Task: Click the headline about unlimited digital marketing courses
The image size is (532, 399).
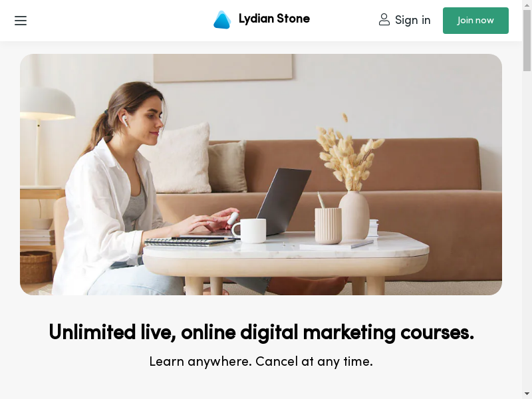Action: (x=261, y=332)
